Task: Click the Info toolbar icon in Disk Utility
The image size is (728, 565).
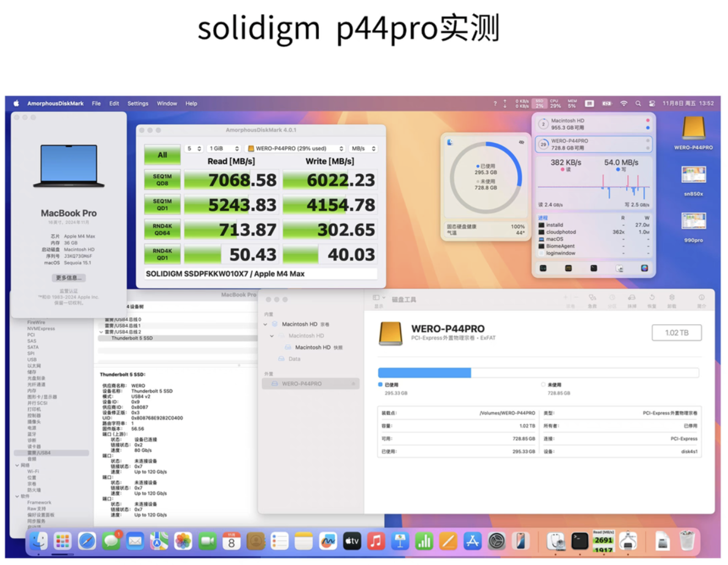Action: point(702,297)
